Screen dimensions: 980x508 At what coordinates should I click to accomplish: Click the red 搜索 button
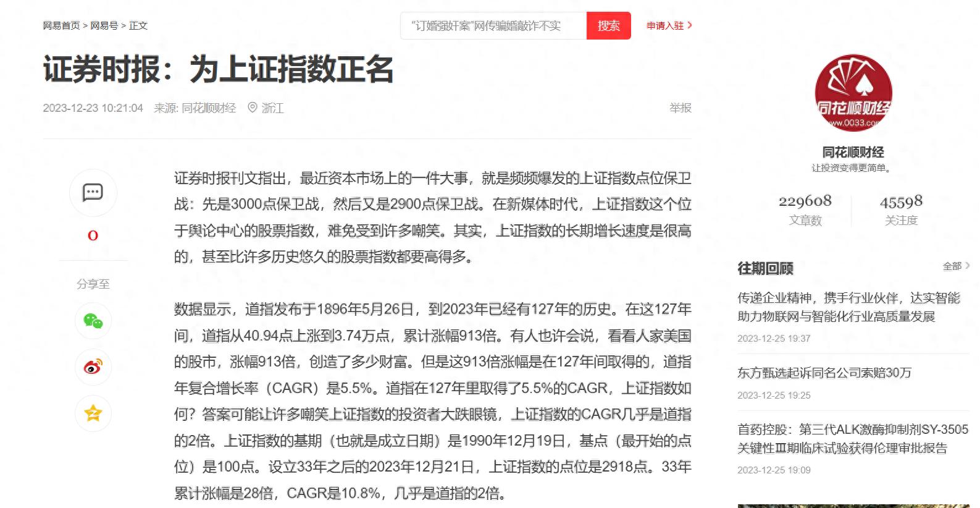coord(608,25)
